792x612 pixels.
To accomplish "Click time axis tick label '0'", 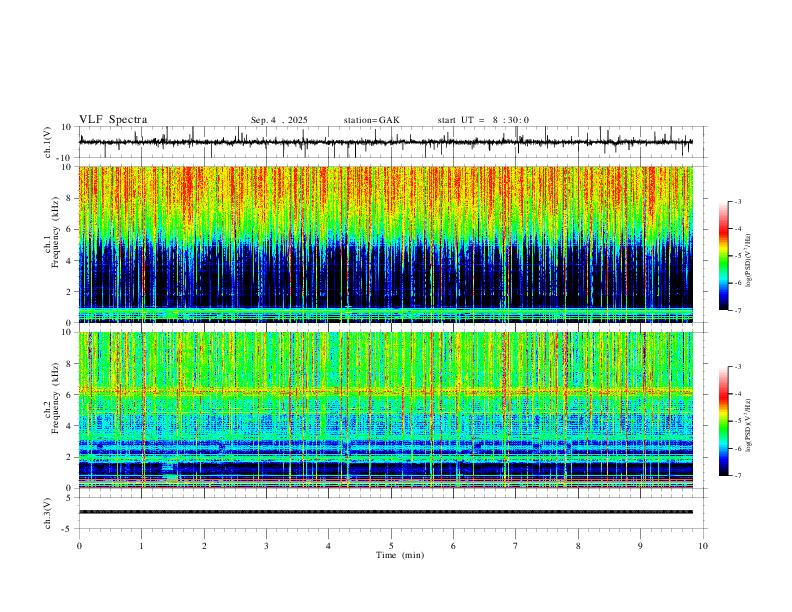I will pos(79,546).
